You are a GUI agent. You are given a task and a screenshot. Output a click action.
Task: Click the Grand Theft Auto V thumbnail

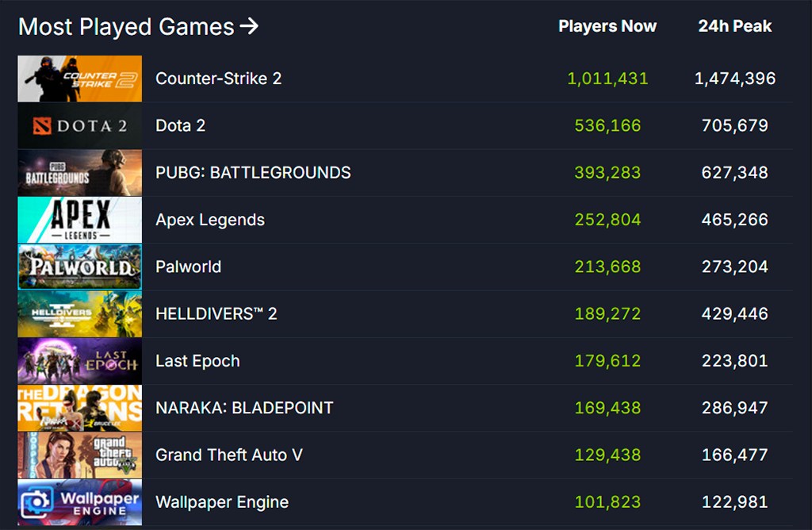point(79,455)
